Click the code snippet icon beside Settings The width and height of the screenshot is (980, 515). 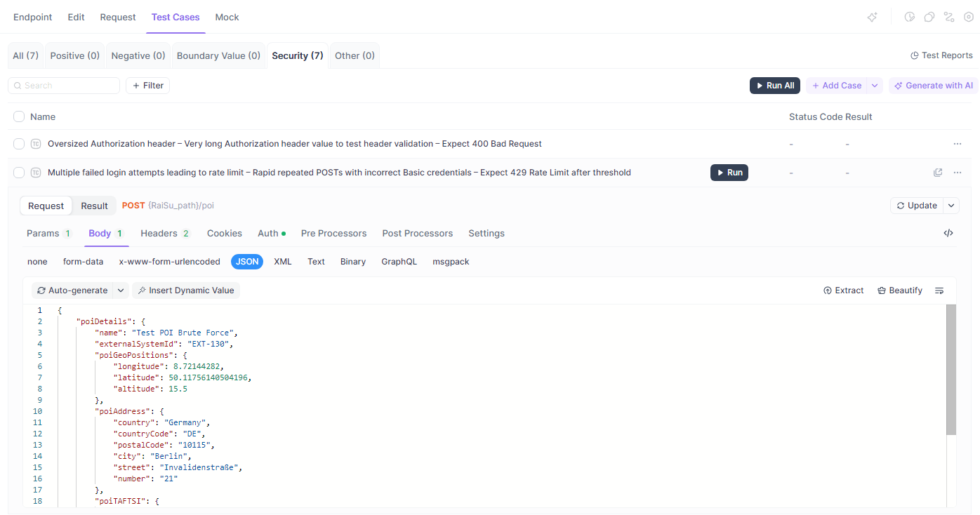point(948,234)
